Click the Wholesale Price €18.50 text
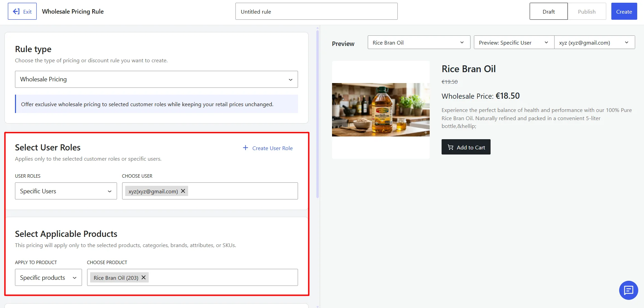Viewport: 644px width, 308px height. 480,96
